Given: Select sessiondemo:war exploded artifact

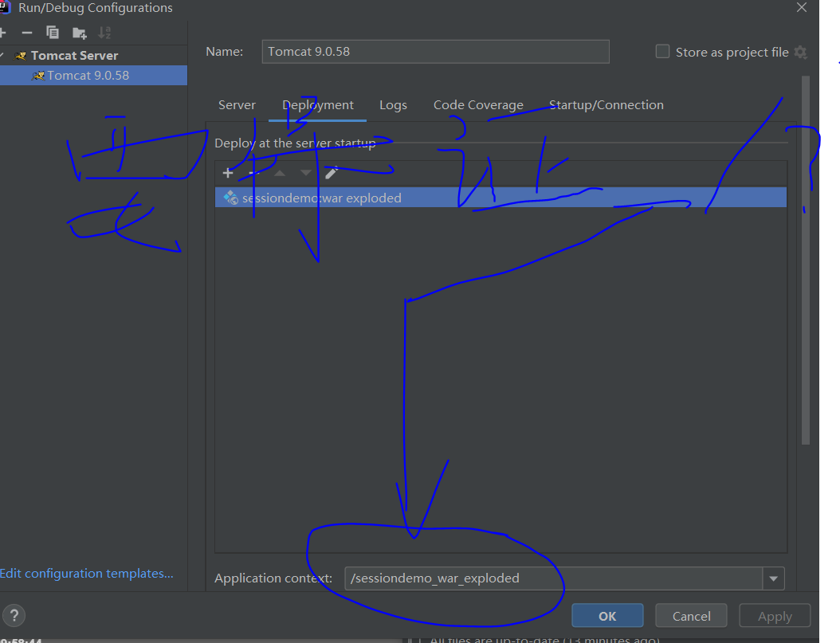Looking at the screenshot, I should coord(500,198).
